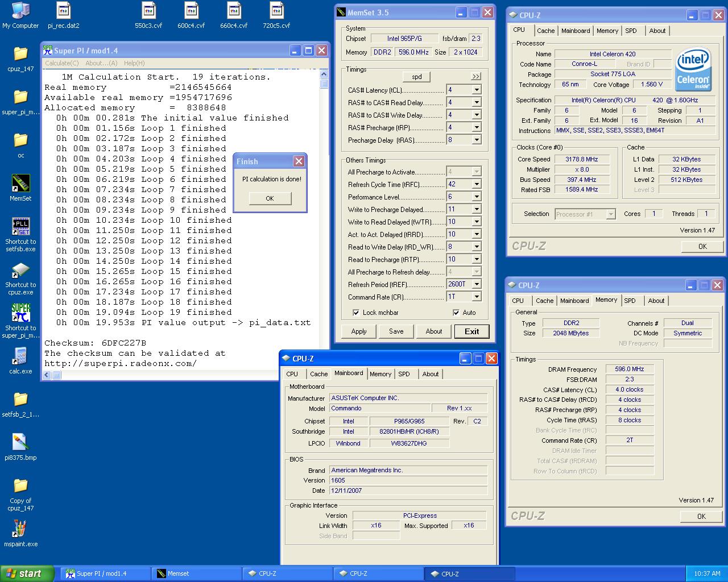
Task: Open About...(A) menu in Super PI
Action: click(x=101, y=63)
